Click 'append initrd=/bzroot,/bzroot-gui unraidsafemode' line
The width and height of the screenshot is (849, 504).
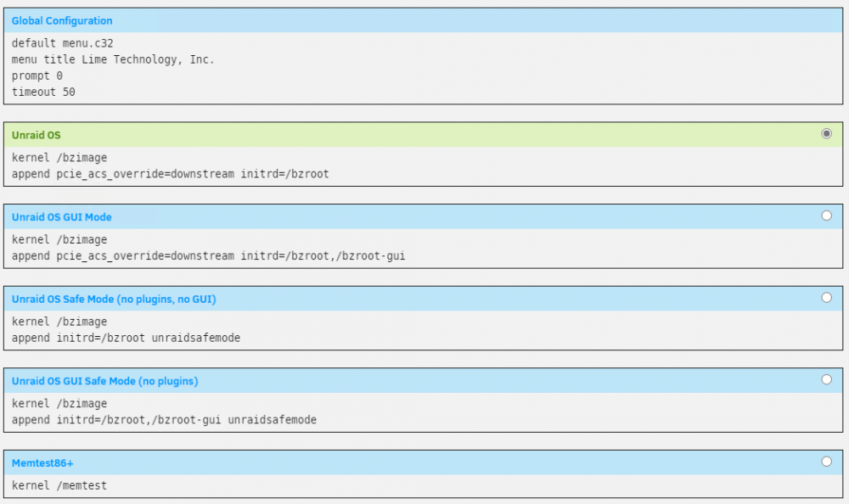tap(164, 419)
